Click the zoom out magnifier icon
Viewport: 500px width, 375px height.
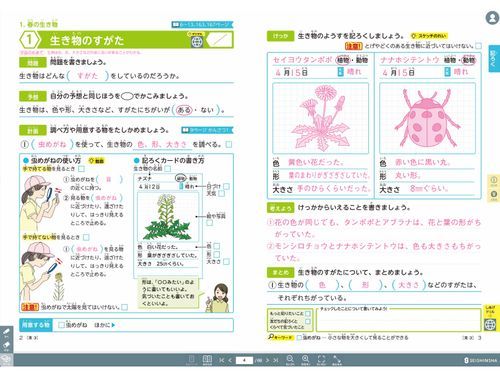290,360
